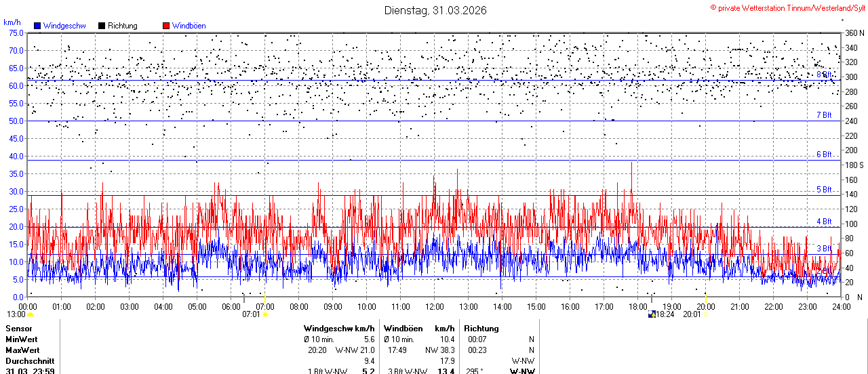The height and width of the screenshot is (374, 868).
Task: Click the minimum gust value 10.4
Action: pos(448,339)
